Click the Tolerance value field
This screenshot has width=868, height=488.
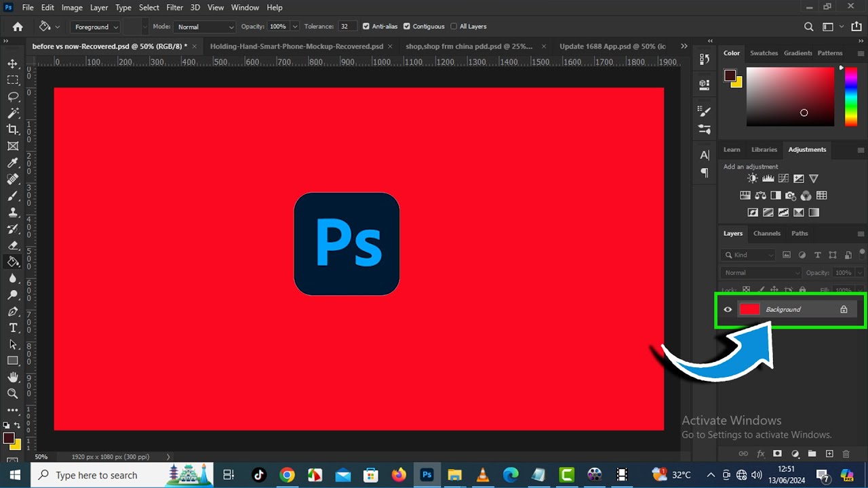pyautogui.click(x=347, y=26)
